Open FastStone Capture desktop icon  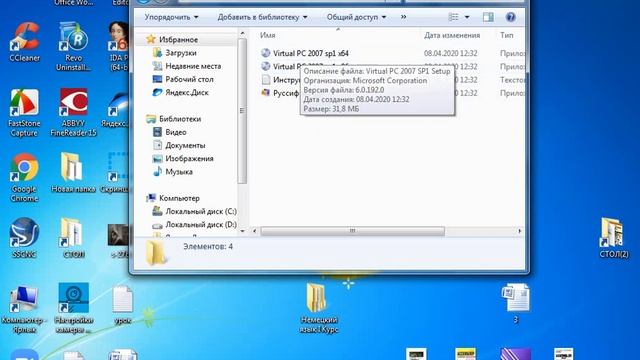(24, 112)
